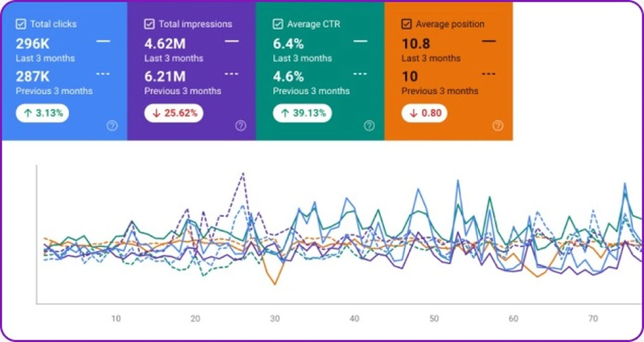Select the 287K previous clicks value
This screenshot has width=644, height=342.
tap(32, 76)
